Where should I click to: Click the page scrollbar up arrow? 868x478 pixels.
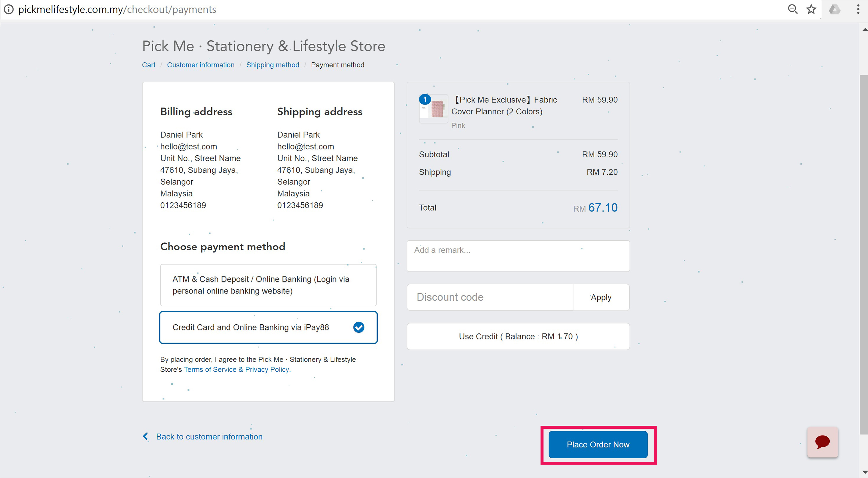click(x=864, y=30)
